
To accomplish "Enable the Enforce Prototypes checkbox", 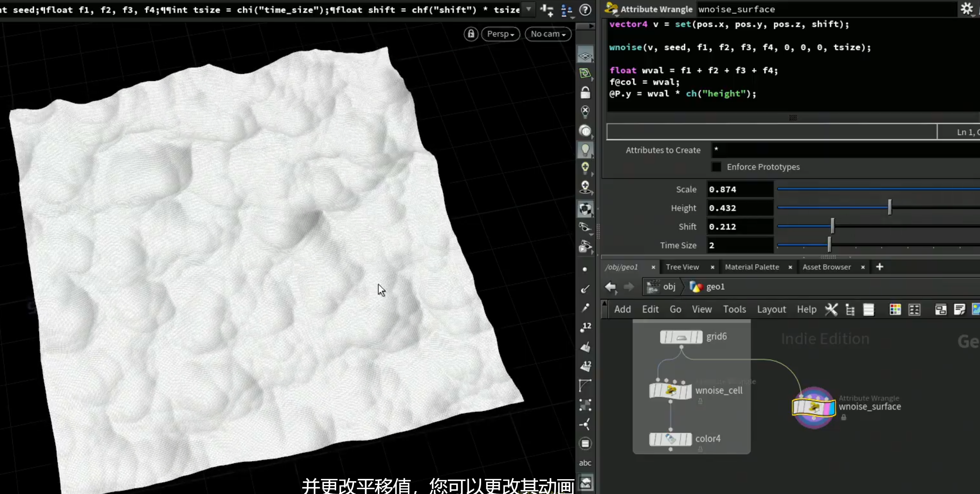I will tap(716, 167).
